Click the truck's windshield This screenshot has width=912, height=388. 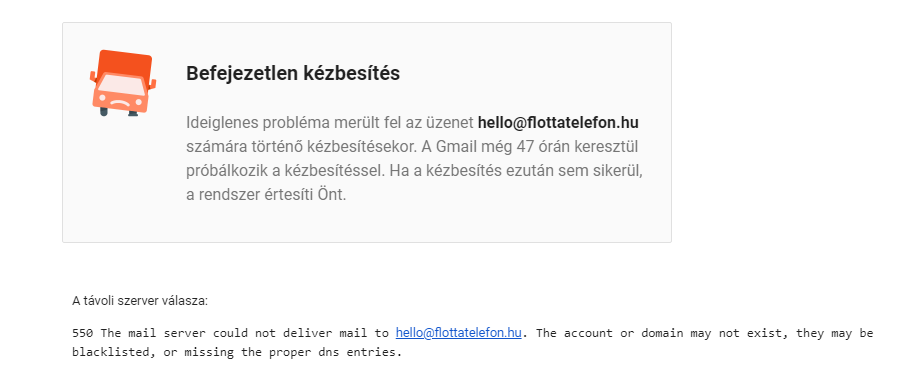[x=122, y=86]
